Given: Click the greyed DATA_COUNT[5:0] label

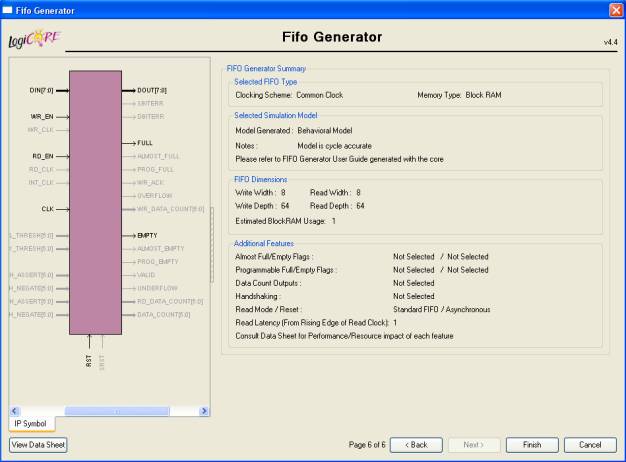Looking at the screenshot, I should (x=164, y=315).
